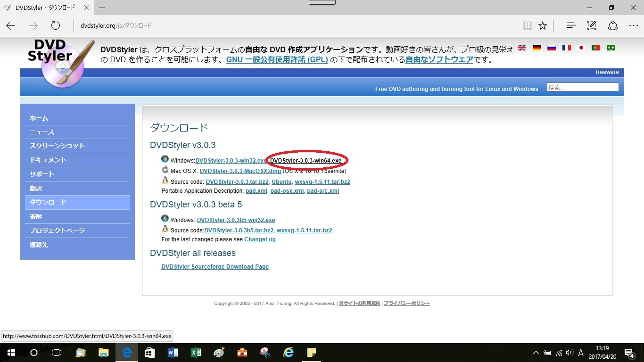Open Sticky Notes from taskbar
644x362 pixels.
coord(311,353)
